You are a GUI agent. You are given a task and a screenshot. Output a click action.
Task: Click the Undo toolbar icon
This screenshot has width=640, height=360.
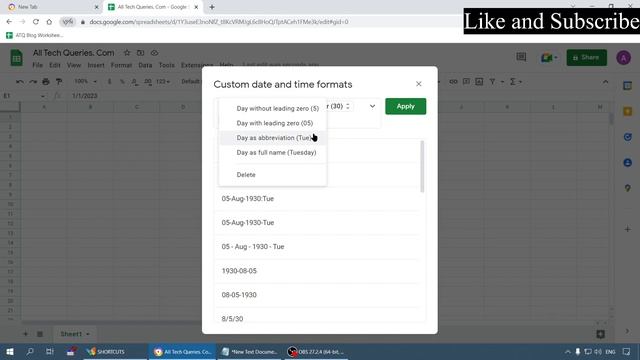[20, 82]
